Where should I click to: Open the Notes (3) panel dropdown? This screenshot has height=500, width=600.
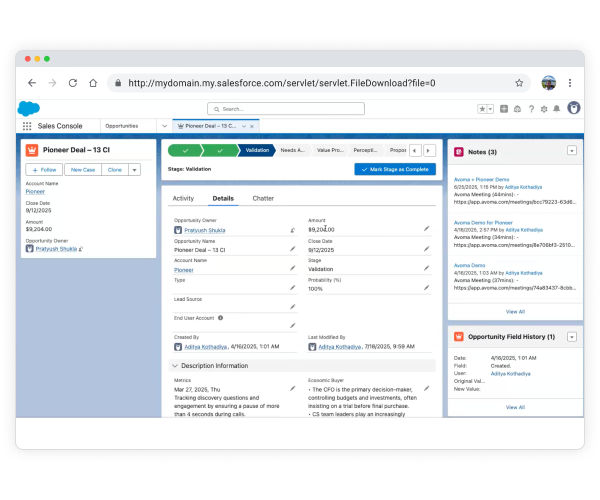(572, 151)
